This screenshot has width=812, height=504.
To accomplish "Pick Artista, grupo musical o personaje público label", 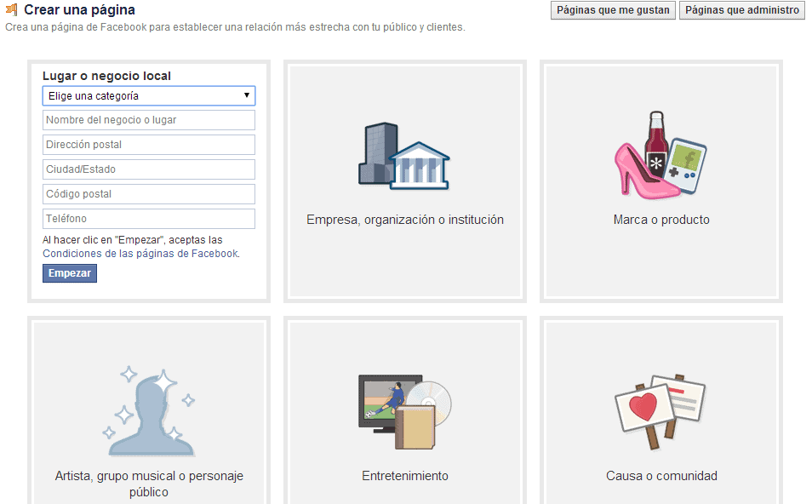I will [149, 484].
